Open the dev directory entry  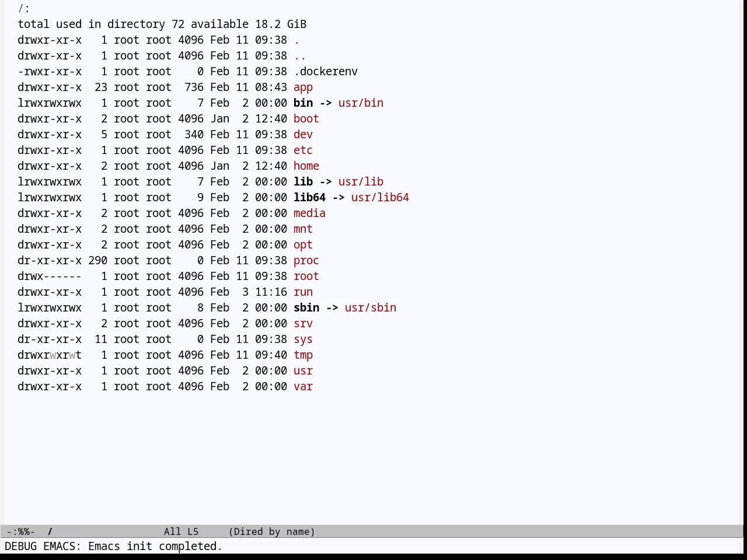pos(303,135)
